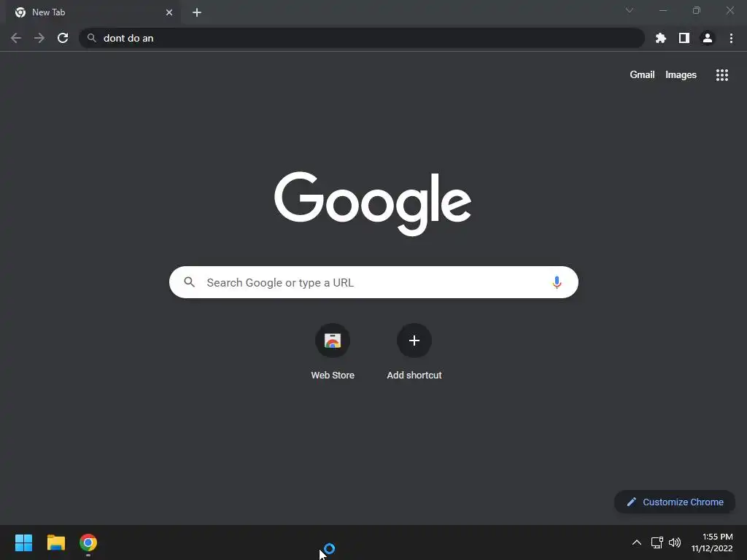Close the New Tab tab
The image size is (747, 560).
pyautogui.click(x=169, y=12)
